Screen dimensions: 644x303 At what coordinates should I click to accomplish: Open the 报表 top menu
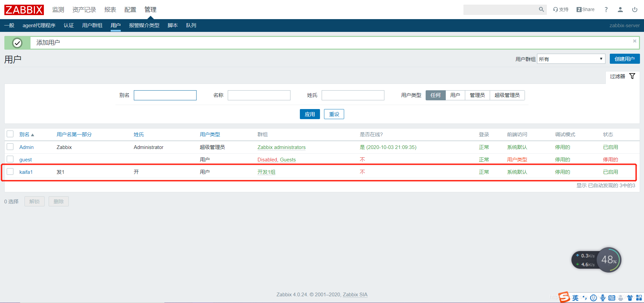[110, 10]
